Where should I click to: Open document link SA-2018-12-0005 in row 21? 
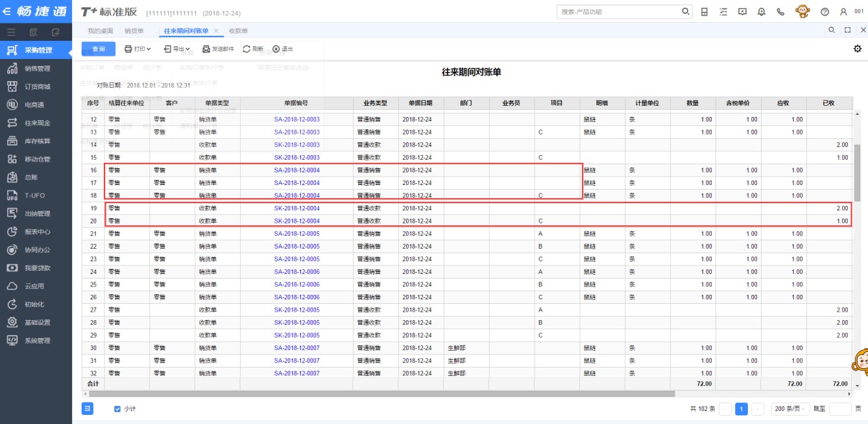coord(296,234)
